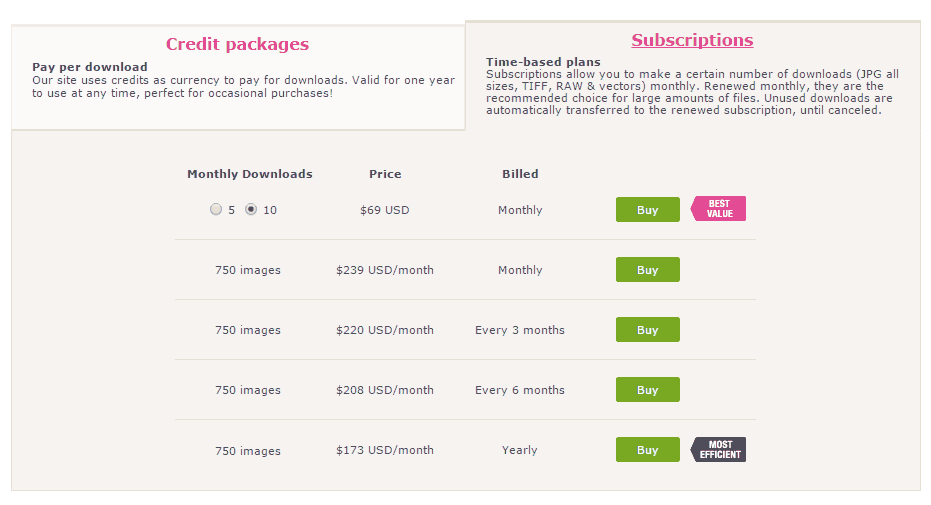Buy the $173 USD/month yearly plan

coord(648,449)
